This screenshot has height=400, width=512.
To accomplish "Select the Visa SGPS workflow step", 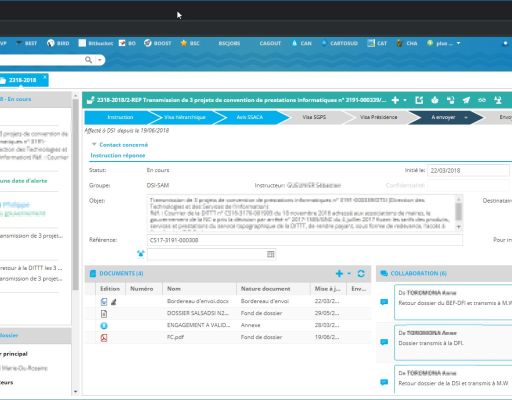I will [x=314, y=117].
